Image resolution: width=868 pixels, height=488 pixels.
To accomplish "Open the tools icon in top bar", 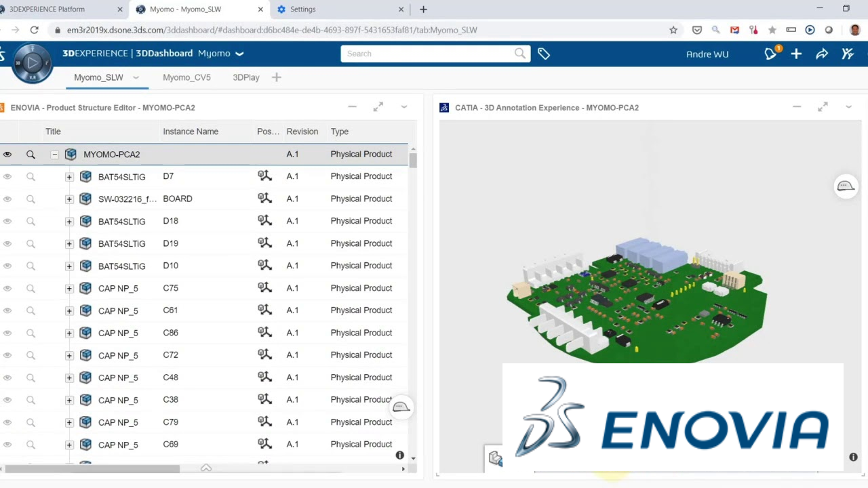I will (848, 54).
